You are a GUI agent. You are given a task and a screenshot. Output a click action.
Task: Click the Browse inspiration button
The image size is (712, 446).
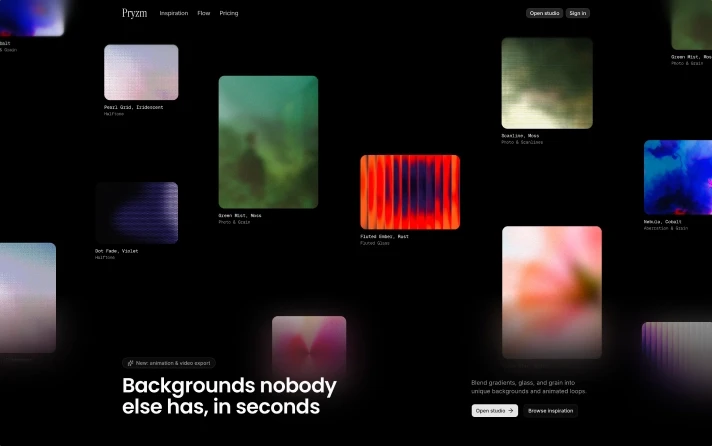point(550,411)
